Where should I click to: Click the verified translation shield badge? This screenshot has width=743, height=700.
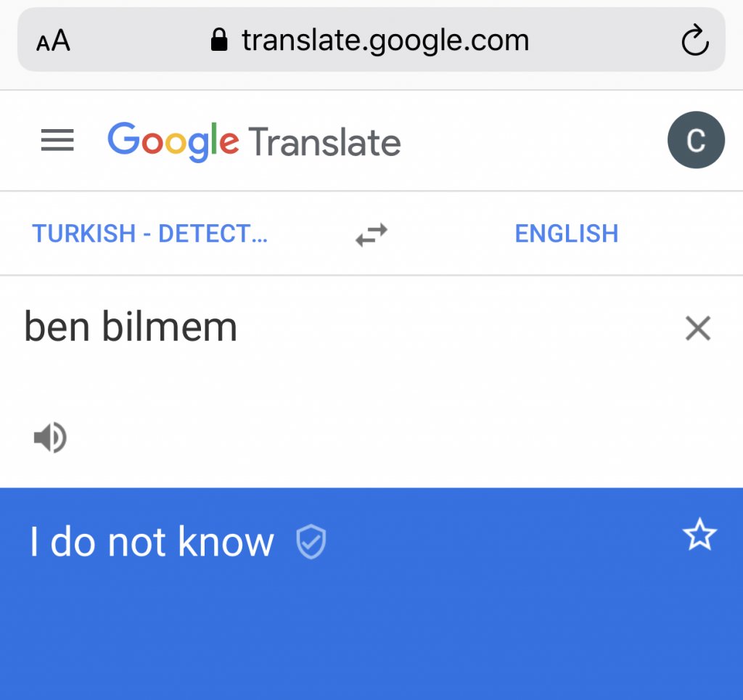tap(312, 543)
